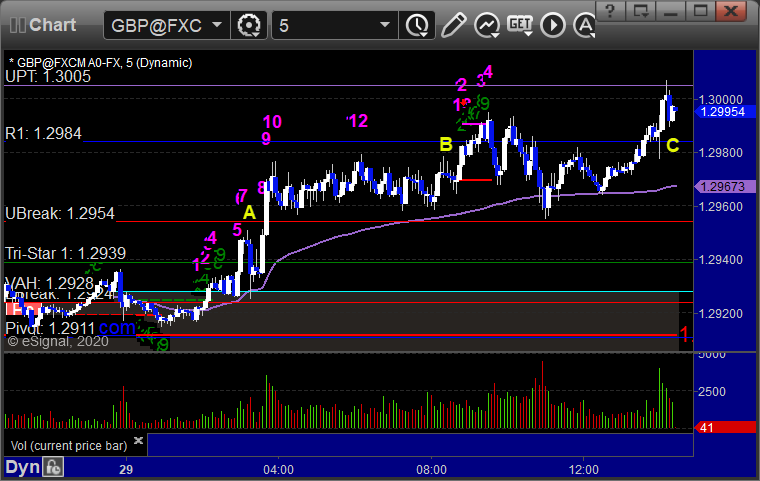Screen dimensions: 760x481
Task: Click the Dyn time template label
Action: [x=22, y=467]
